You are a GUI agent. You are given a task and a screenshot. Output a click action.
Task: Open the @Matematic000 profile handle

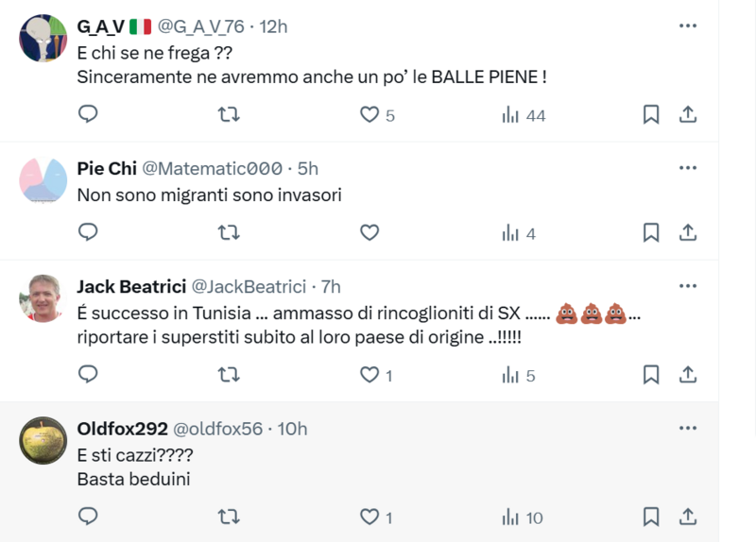click(x=212, y=168)
